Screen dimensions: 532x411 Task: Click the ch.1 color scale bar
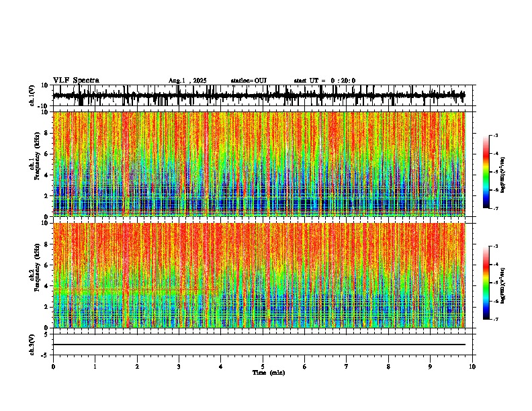tap(486, 172)
